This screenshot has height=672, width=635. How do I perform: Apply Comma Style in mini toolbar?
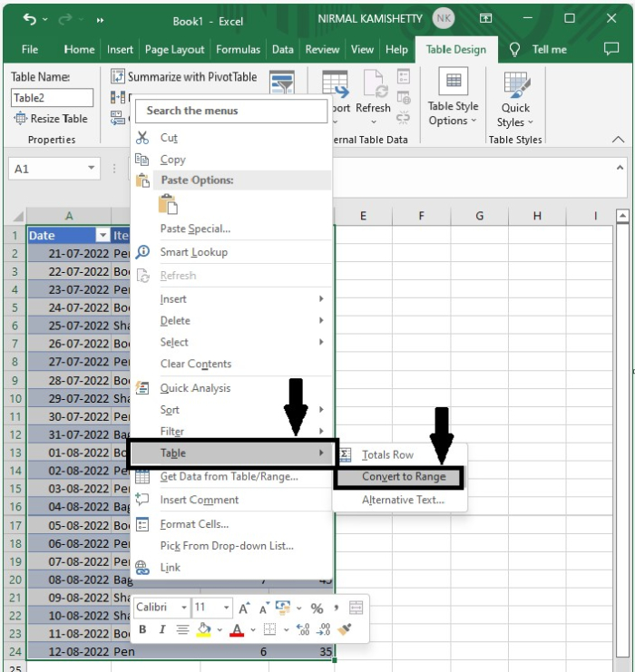(337, 608)
